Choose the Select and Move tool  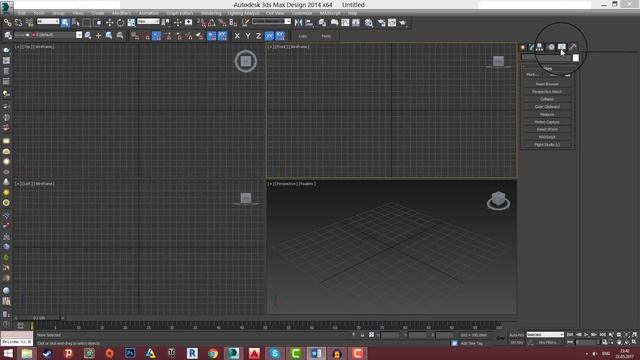109,22
